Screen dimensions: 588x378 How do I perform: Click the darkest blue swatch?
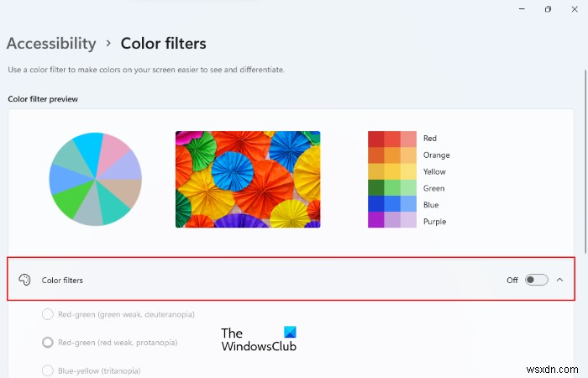[x=375, y=204]
